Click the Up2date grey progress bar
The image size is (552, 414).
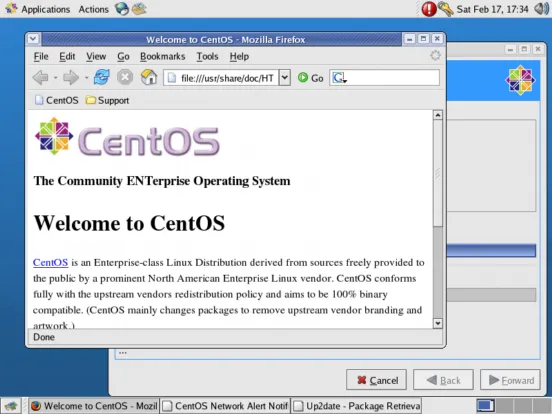(491, 295)
